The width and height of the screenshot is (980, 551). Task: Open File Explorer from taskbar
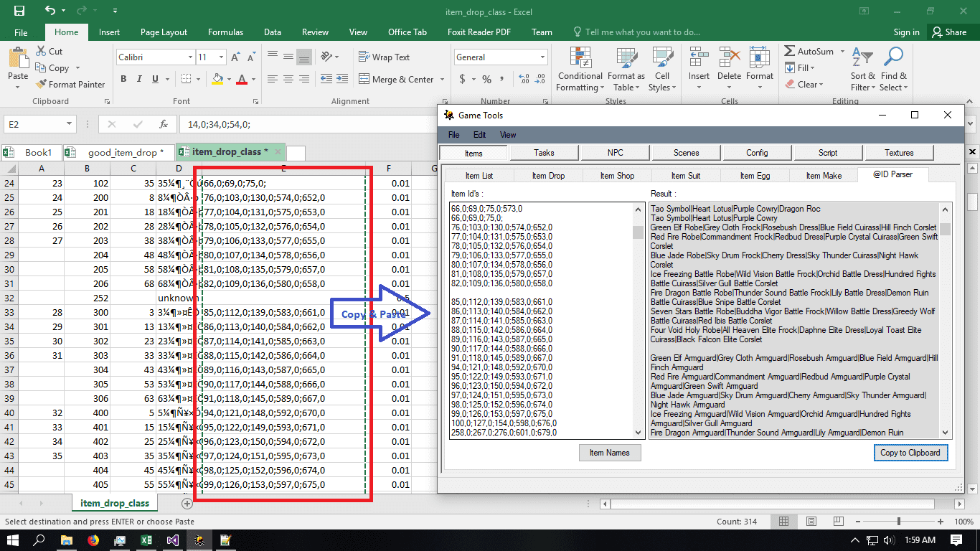click(67, 540)
